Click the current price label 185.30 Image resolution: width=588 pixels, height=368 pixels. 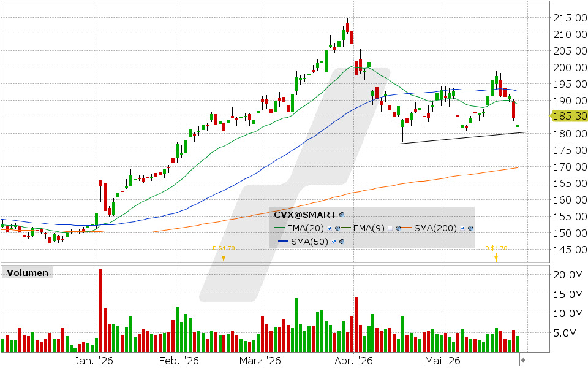click(570, 116)
